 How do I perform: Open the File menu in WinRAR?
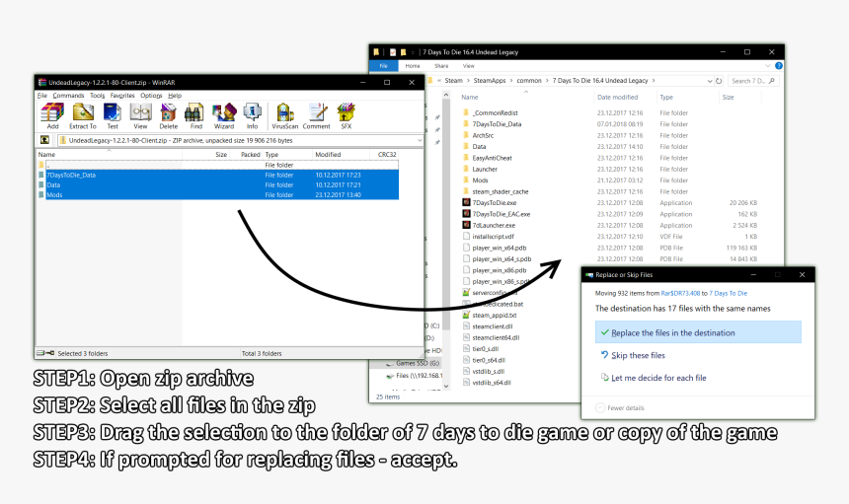42,95
